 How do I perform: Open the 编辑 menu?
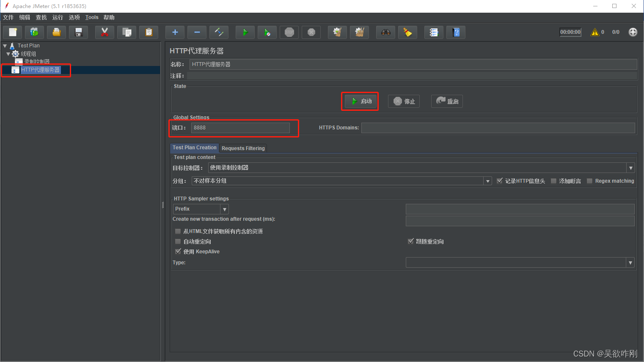pos(25,17)
